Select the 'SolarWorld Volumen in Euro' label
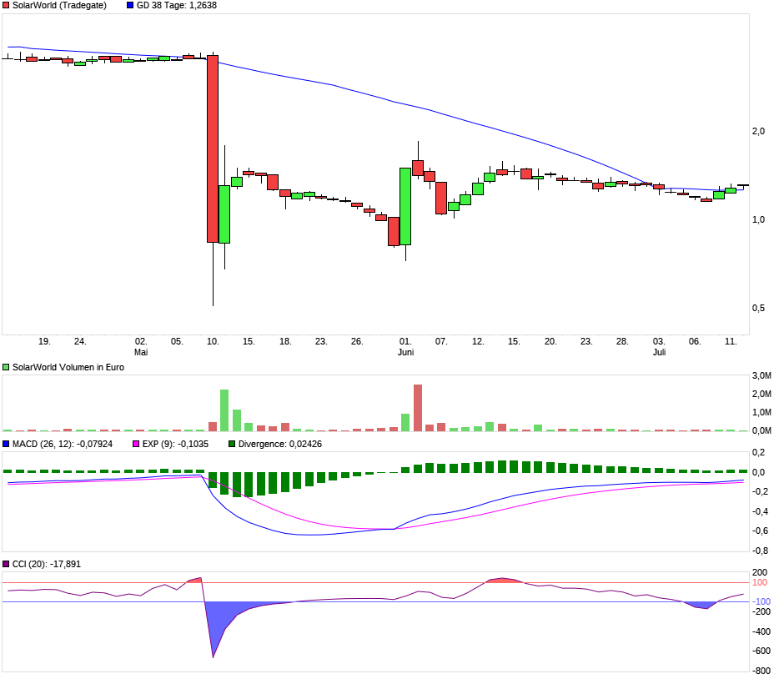 coord(68,367)
